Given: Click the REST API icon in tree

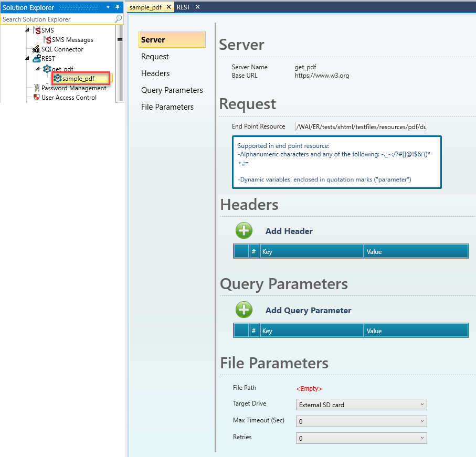Looking at the screenshot, I should pos(37,59).
